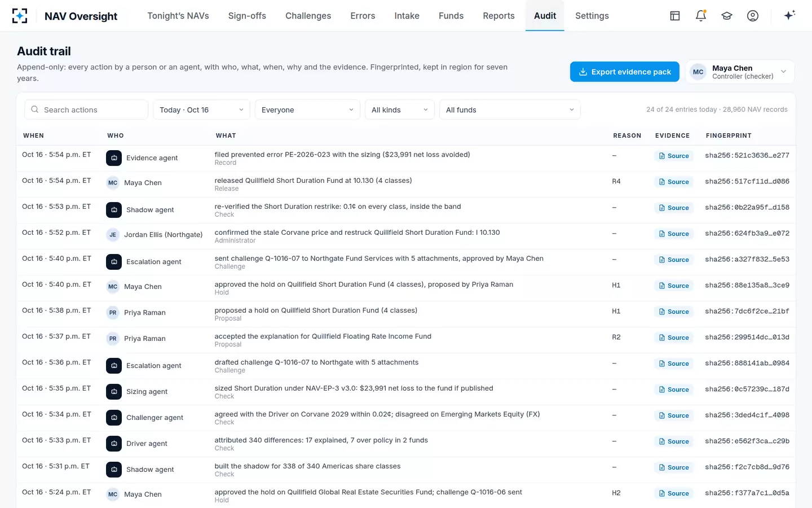Select the Errors tab
The width and height of the screenshot is (812, 508).
coord(363,16)
